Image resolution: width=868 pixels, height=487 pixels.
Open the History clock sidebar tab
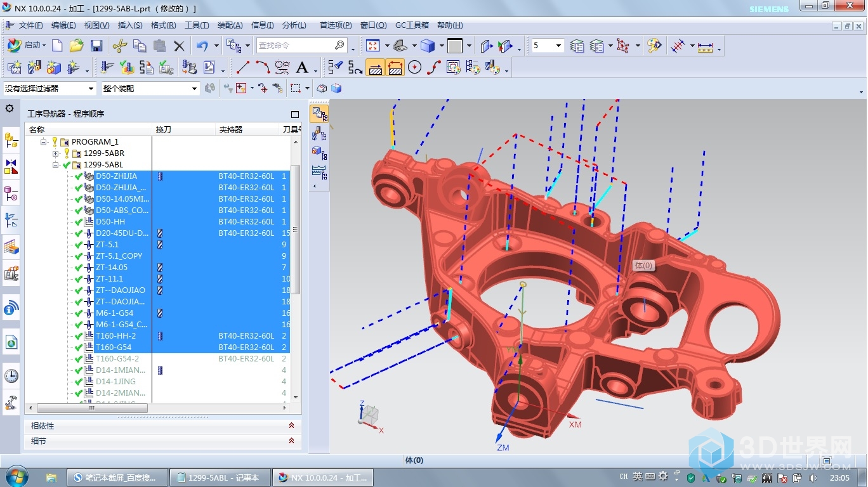click(11, 376)
